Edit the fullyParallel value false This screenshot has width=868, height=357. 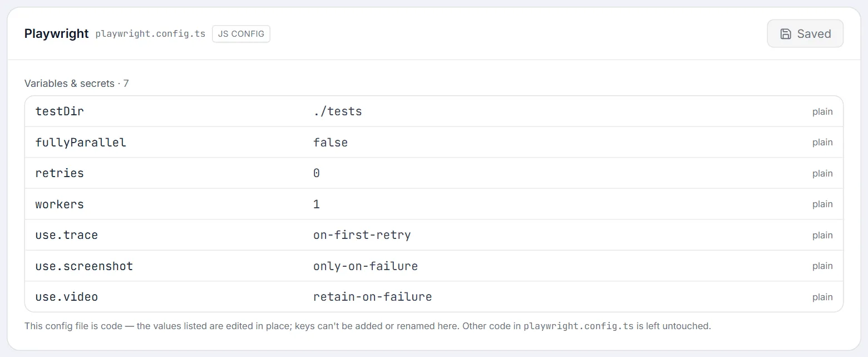(331, 143)
